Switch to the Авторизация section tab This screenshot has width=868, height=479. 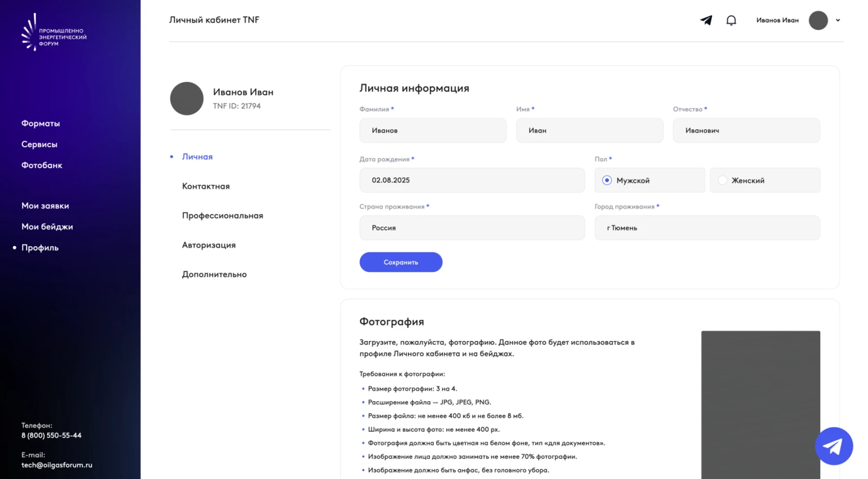pos(209,245)
